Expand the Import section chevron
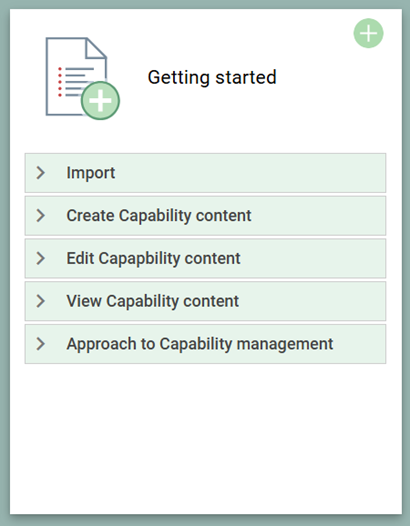 point(41,173)
